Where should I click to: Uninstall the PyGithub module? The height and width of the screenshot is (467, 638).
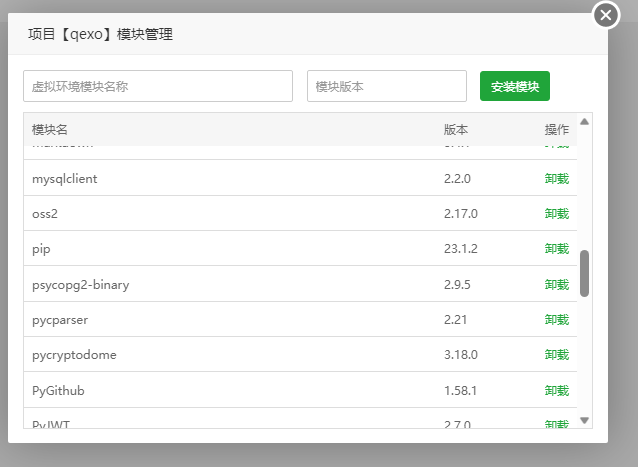tap(556, 389)
